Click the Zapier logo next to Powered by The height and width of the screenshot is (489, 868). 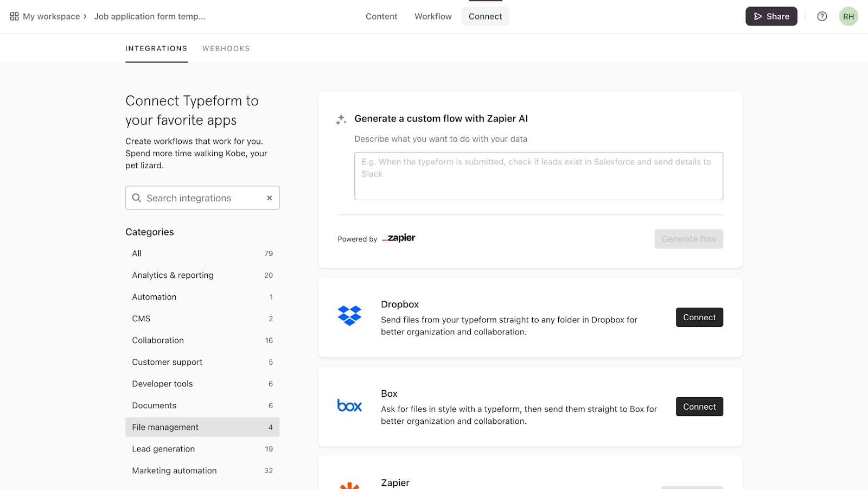[399, 238]
